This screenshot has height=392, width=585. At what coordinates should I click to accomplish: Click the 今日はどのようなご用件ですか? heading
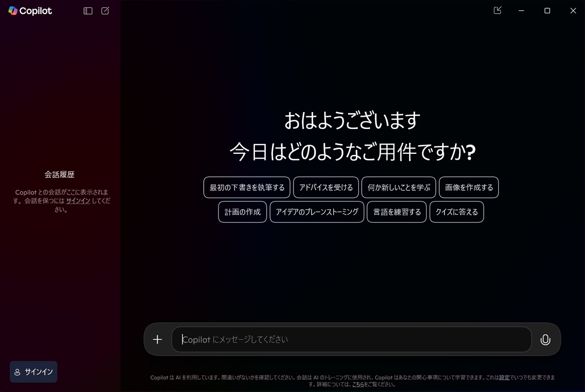click(x=352, y=152)
